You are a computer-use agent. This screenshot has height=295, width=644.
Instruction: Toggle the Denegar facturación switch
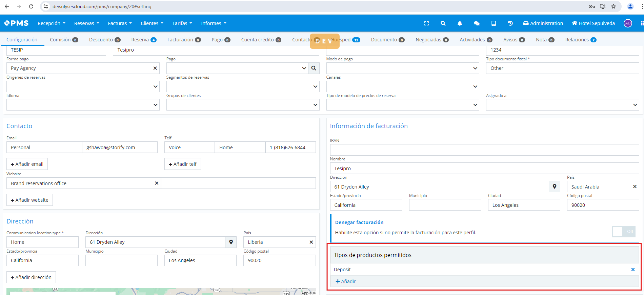[623, 232]
